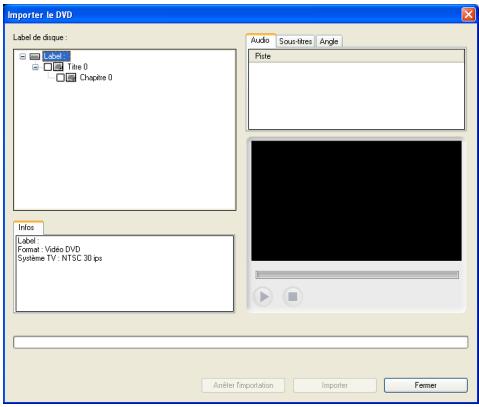Check the Chapitre 0 checkbox

[x=60, y=78]
